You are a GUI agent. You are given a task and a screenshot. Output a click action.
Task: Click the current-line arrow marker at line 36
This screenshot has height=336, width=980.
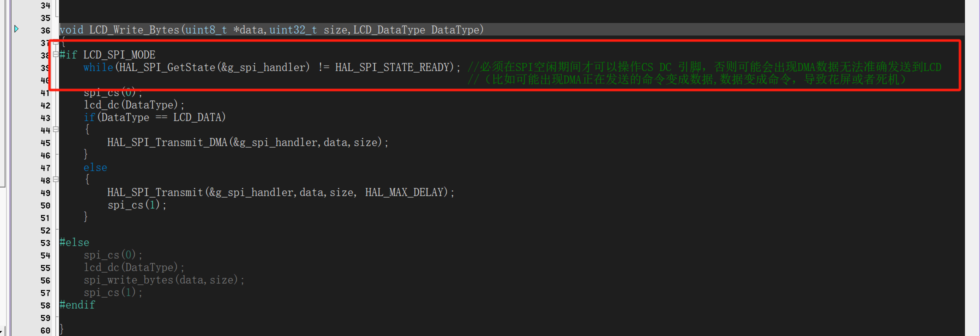pyautogui.click(x=16, y=29)
